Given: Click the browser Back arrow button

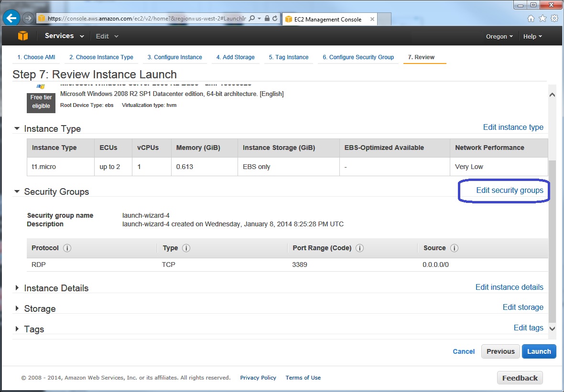Looking at the screenshot, I should [11, 18].
